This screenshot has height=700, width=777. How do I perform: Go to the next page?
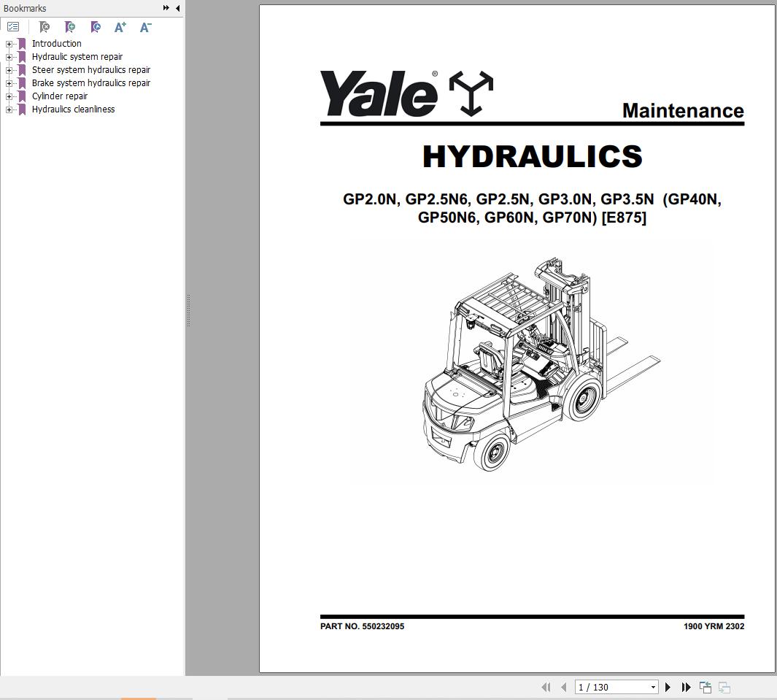point(668,687)
